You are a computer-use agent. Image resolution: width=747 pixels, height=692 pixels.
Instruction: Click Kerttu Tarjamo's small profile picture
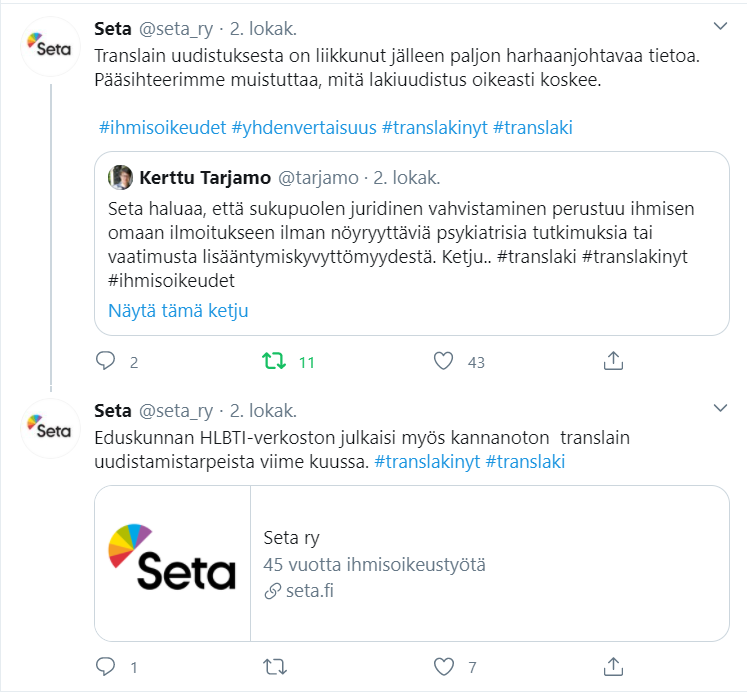tap(122, 178)
